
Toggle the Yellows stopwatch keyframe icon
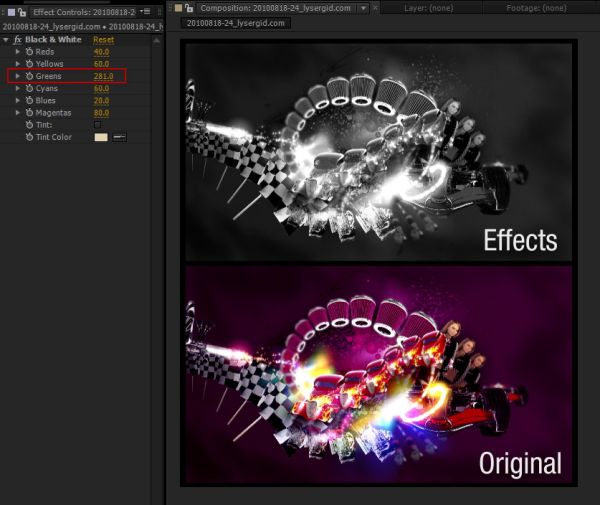[29, 64]
